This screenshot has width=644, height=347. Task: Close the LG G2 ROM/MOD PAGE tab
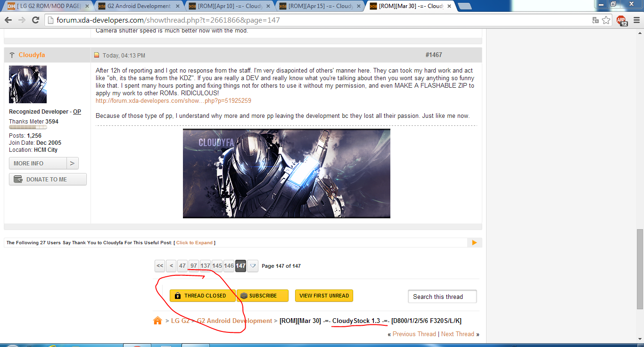pyautogui.click(x=87, y=6)
